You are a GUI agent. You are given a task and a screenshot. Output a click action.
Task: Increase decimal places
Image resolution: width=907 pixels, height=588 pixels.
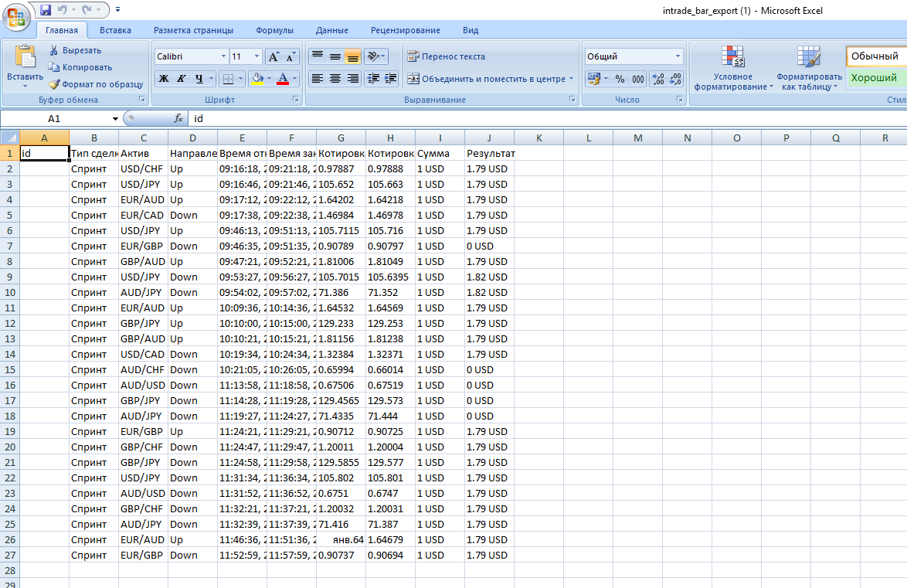(x=657, y=79)
